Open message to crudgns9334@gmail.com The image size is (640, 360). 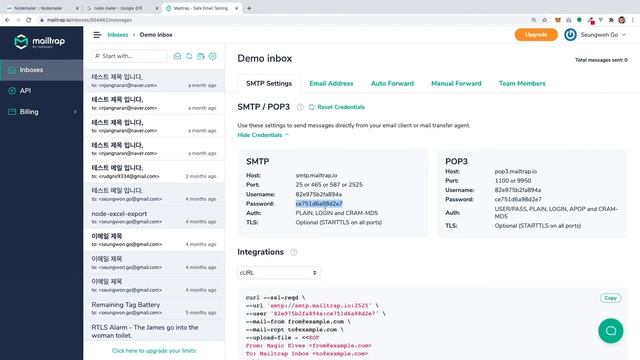[x=154, y=171]
